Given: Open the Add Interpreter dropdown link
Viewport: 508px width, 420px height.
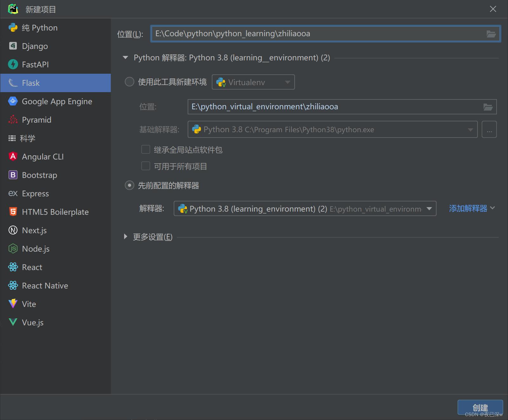Looking at the screenshot, I should tap(472, 208).
